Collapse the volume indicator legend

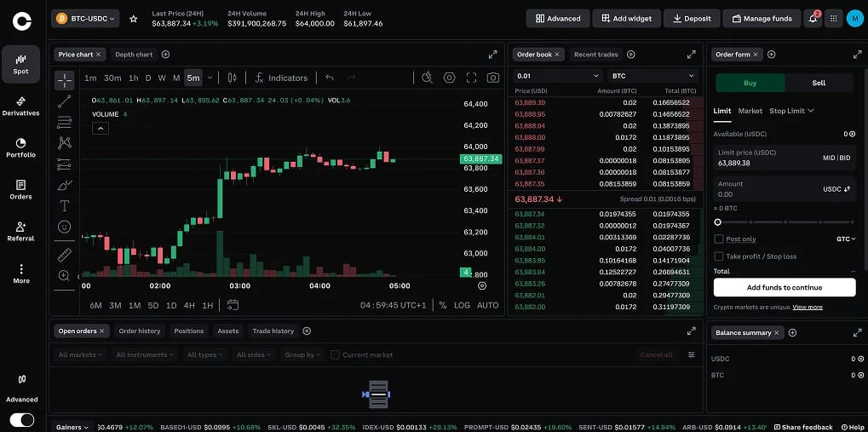click(101, 129)
